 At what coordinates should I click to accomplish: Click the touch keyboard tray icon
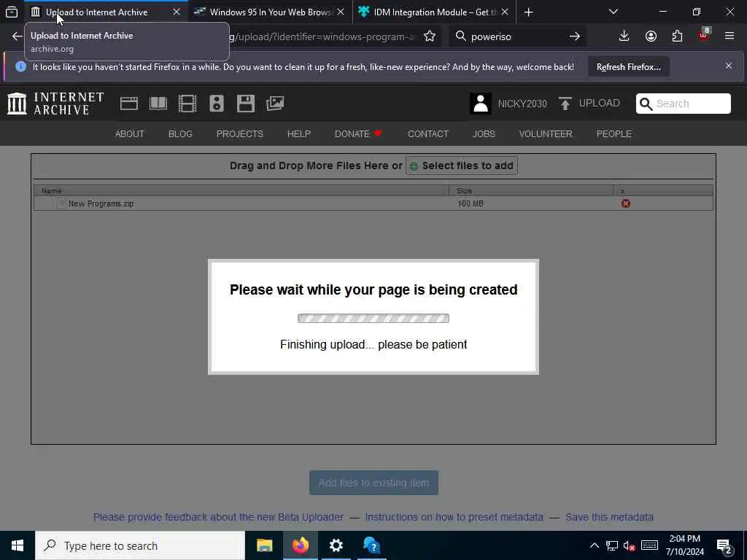pyautogui.click(x=649, y=545)
